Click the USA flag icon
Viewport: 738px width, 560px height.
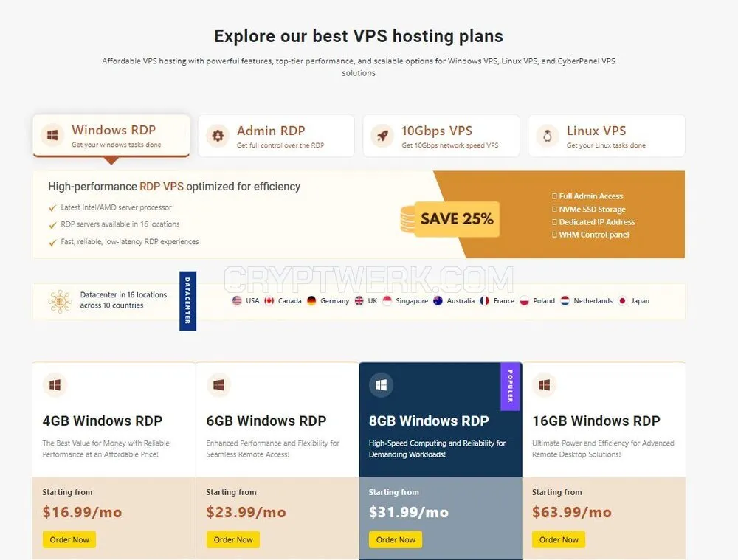click(237, 301)
